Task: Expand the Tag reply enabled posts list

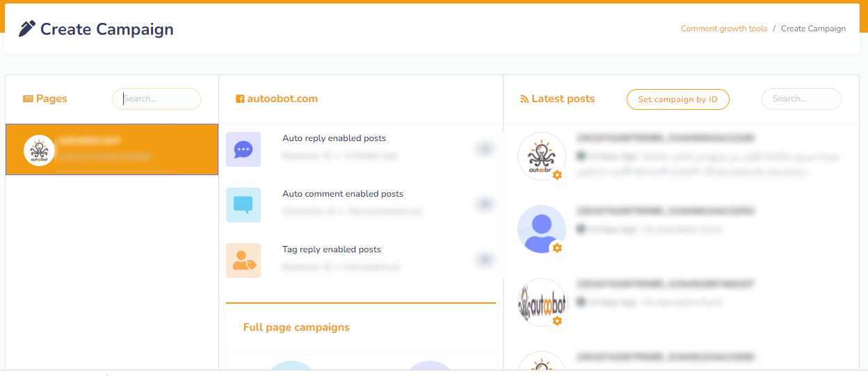Action: point(484,259)
